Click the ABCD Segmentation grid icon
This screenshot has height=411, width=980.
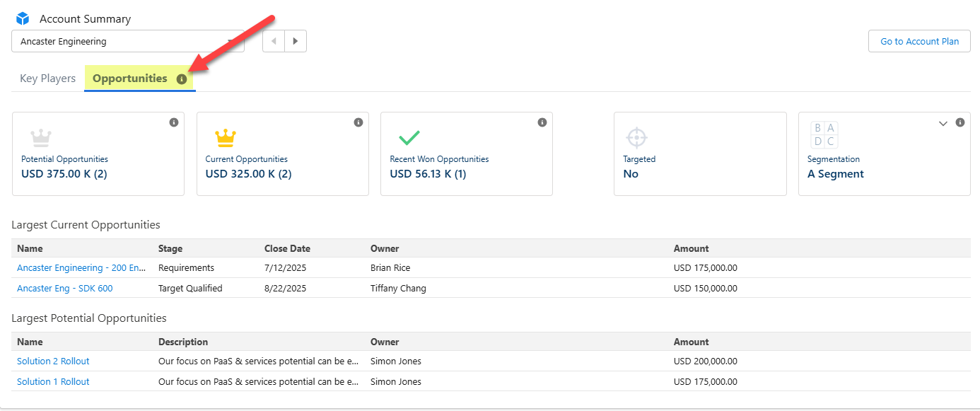[823, 134]
